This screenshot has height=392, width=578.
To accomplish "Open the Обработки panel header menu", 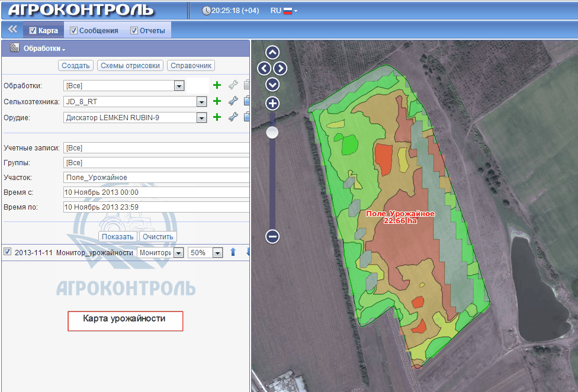I will (x=44, y=49).
